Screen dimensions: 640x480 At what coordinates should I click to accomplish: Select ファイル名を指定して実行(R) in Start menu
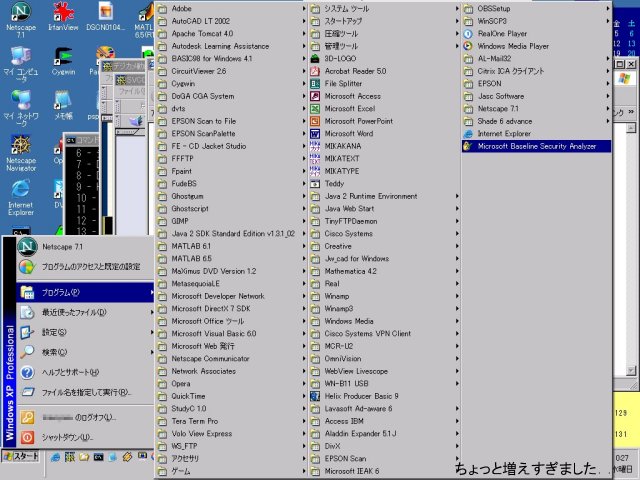coord(85,392)
